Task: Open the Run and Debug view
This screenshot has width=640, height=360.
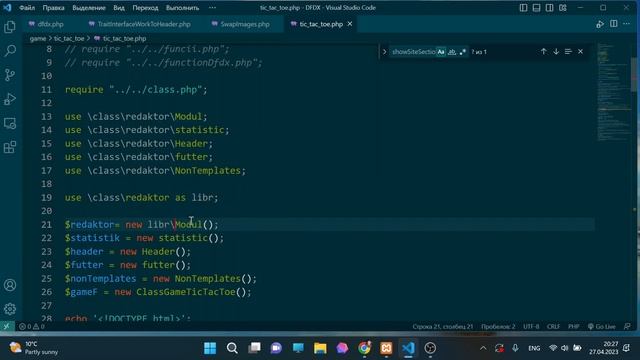Action: 10,99
